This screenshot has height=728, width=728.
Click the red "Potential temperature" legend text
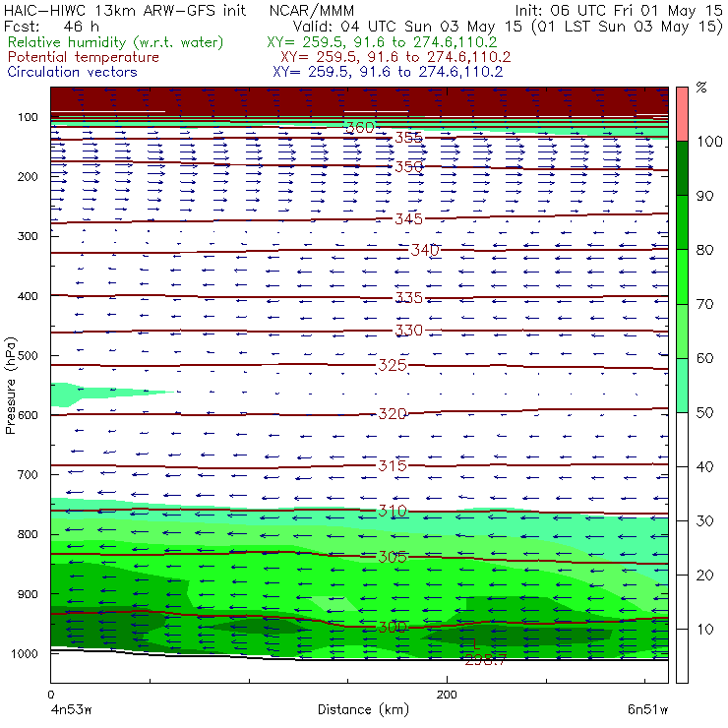point(84,57)
